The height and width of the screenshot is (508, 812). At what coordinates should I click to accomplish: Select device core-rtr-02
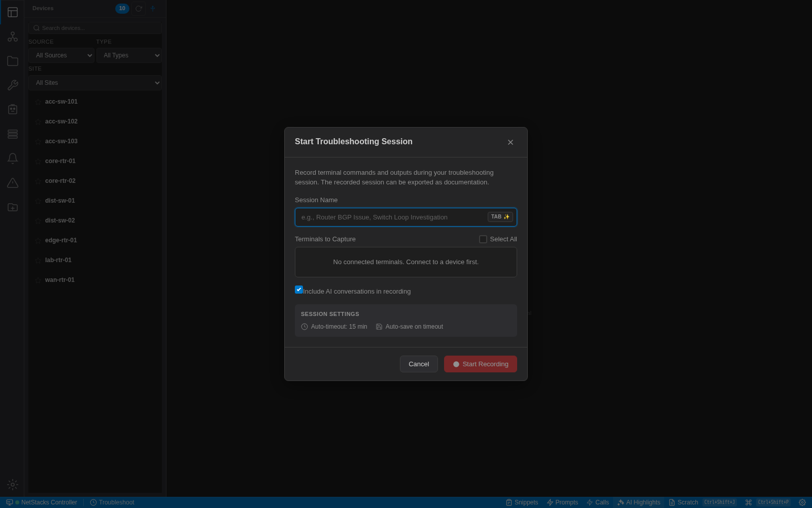pyautogui.click(x=95, y=181)
